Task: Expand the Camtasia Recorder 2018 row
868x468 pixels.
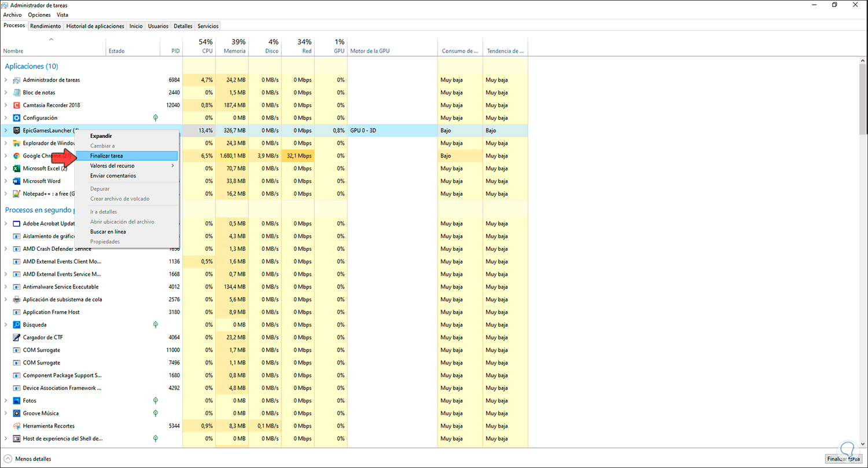Action: (x=6, y=105)
